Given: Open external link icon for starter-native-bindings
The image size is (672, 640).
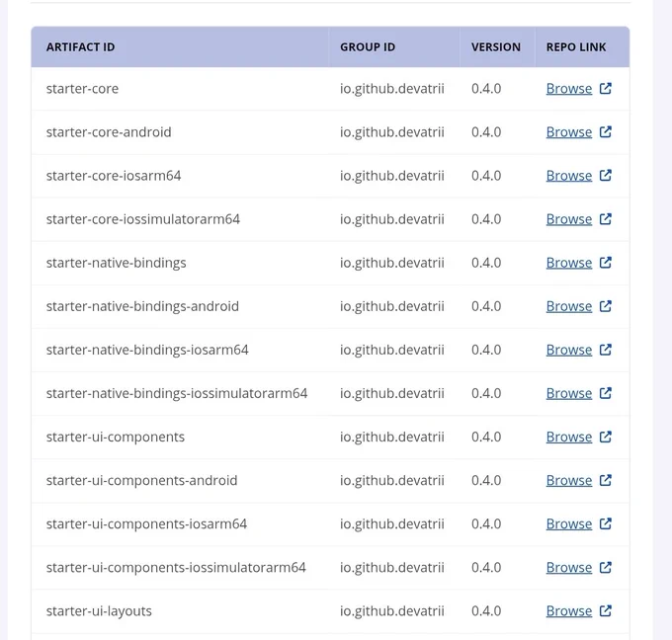Looking at the screenshot, I should click(x=605, y=262).
